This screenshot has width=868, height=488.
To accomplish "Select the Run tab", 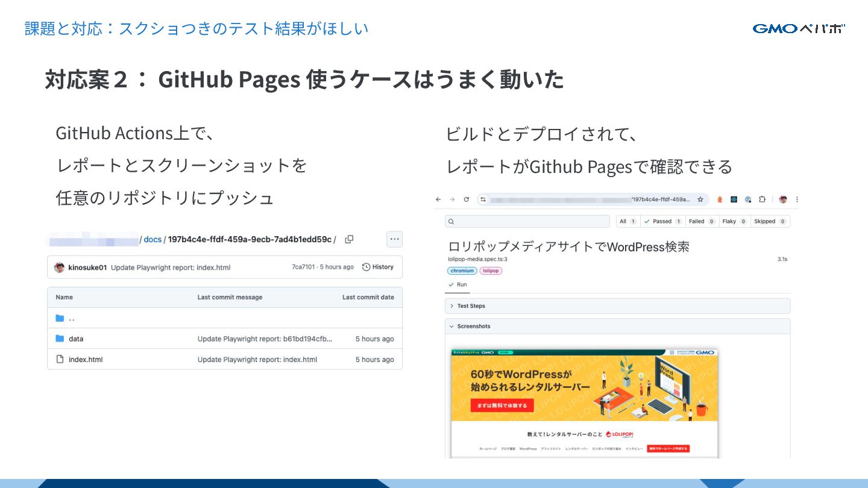I will (x=458, y=284).
